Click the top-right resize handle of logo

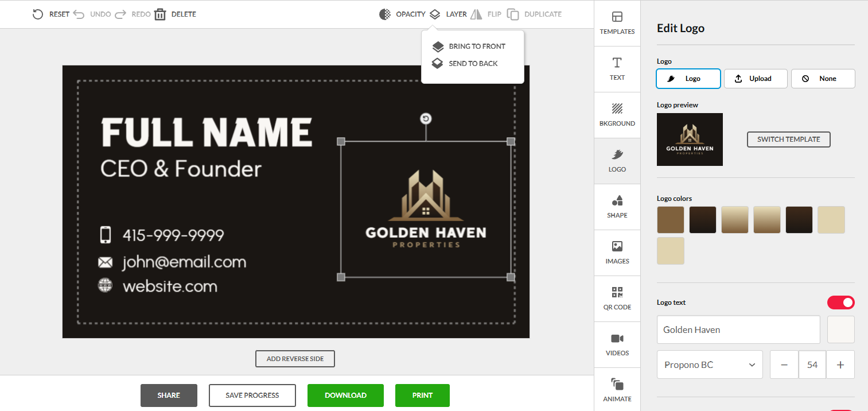511,141
